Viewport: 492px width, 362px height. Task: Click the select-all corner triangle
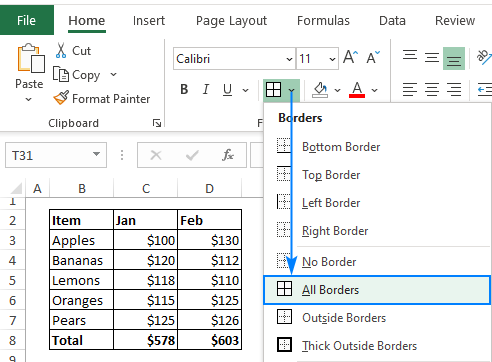click(16, 189)
